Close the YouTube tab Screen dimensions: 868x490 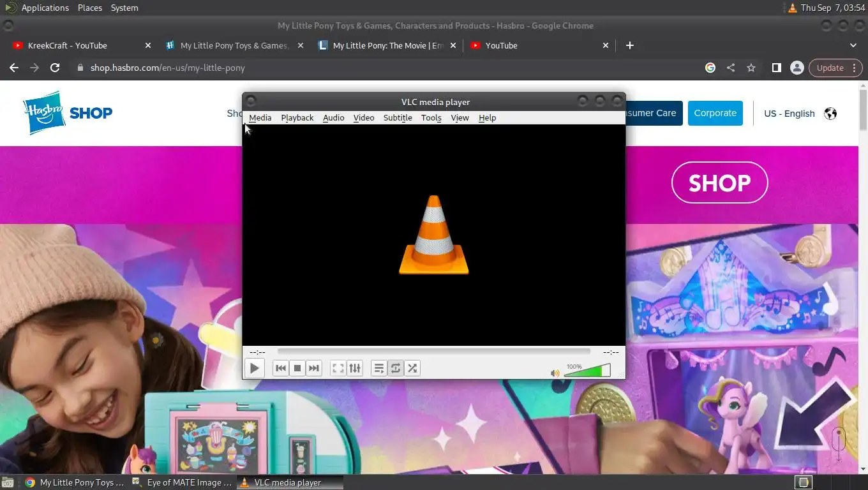click(x=606, y=45)
